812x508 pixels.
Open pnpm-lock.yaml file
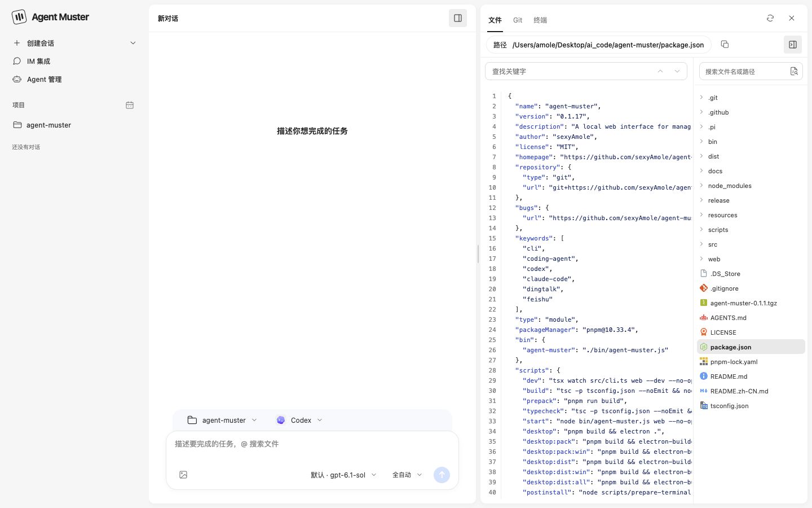tap(751, 362)
